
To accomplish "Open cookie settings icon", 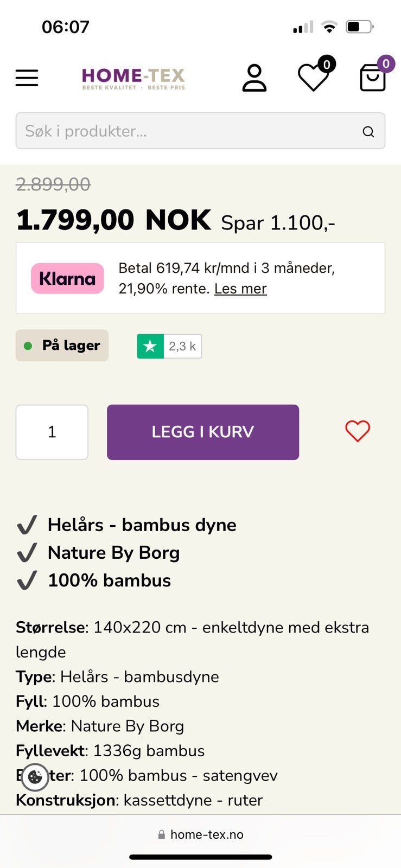I will [35, 777].
